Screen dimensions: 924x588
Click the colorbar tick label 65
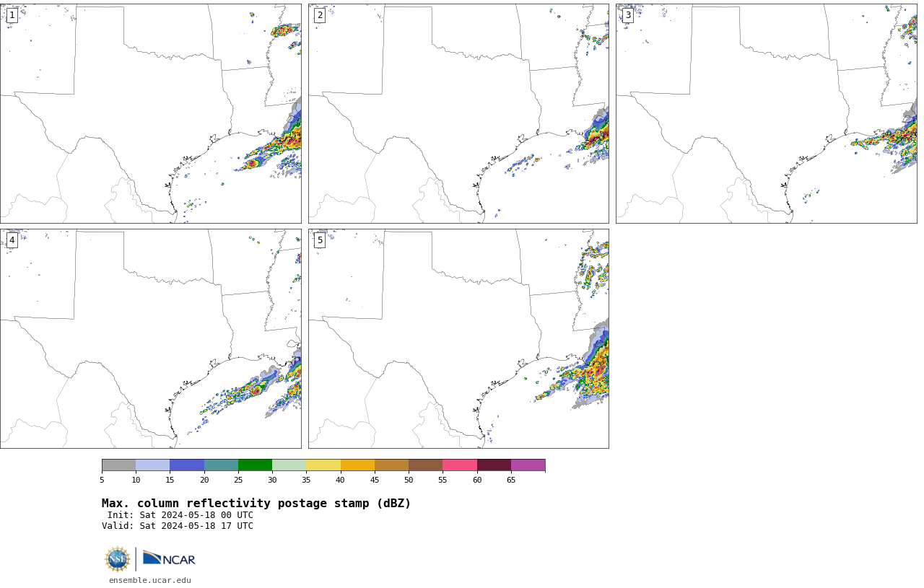(x=511, y=480)
